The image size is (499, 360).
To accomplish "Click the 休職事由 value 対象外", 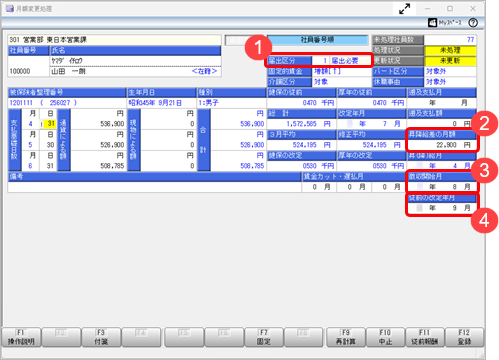I will pos(450,82).
